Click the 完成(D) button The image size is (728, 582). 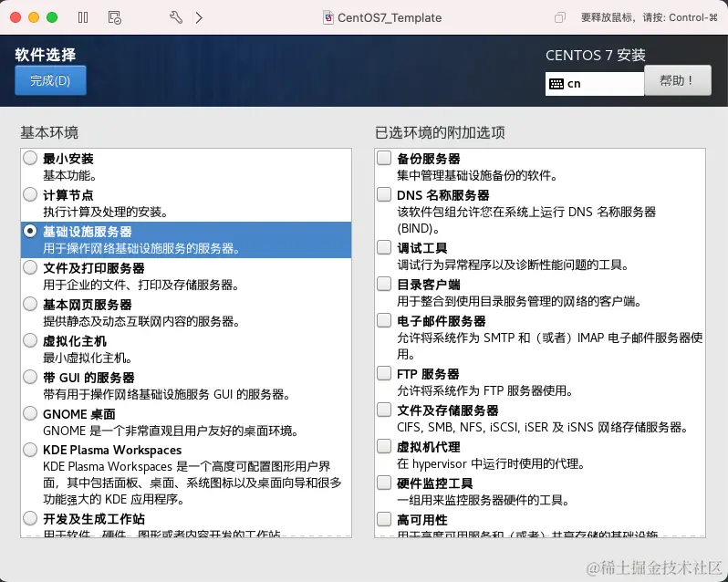50,80
